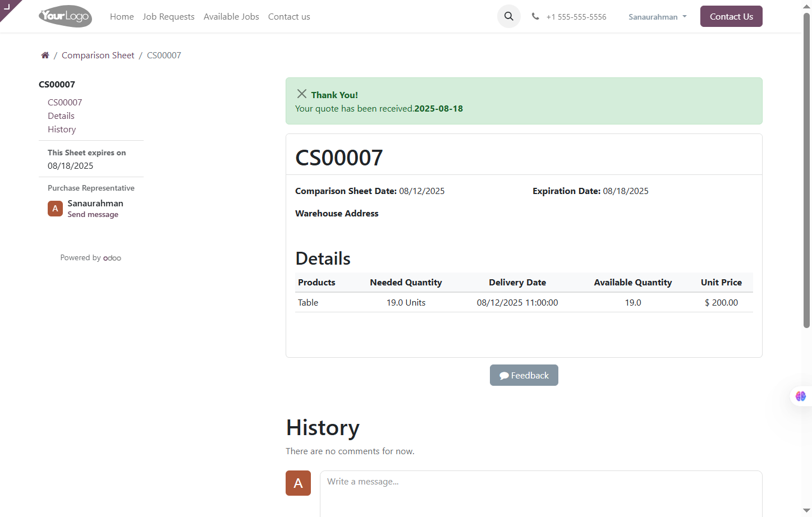Image resolution: width=812 pixels, height=517 pixels.
Task: Click the Contact Us button
Action: (731, 16)
